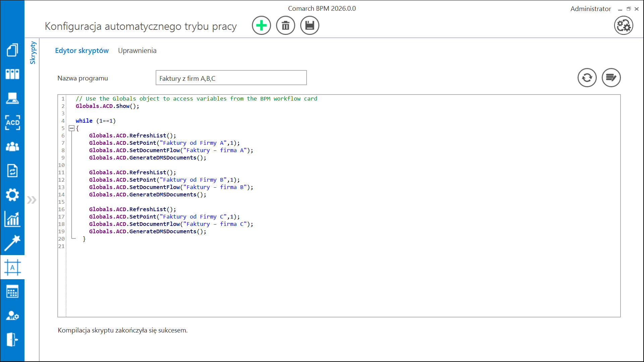Switch to the Uprawnienia tab
This screenshot has width=644, height=362.
[x=137, y=51]
